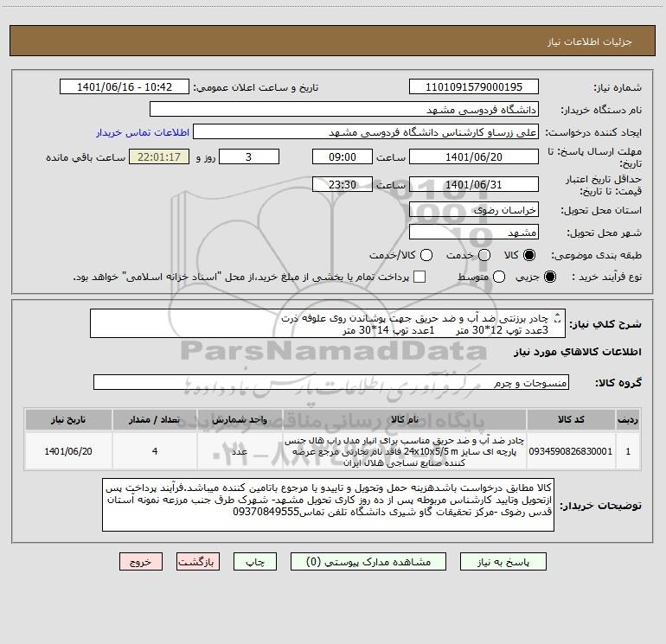Click the واحد شمارش column header
666x644 pixels.
(240, 419)
